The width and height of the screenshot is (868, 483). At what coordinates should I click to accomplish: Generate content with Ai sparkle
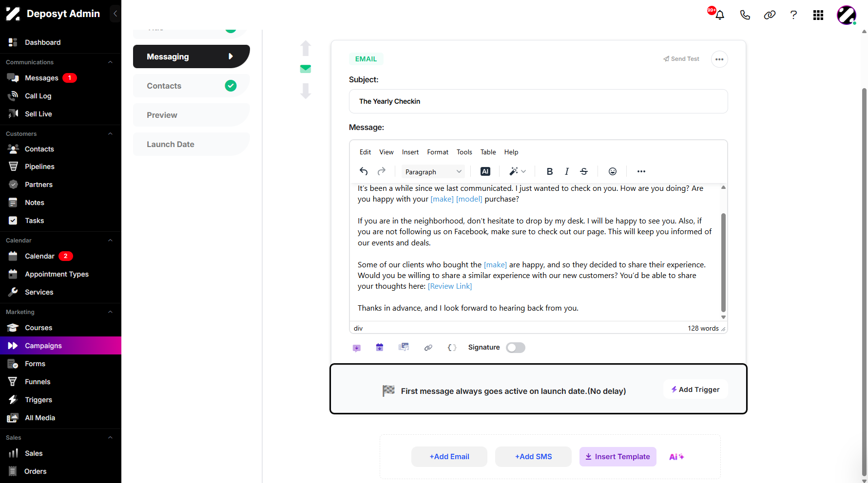tap(676, 457)
